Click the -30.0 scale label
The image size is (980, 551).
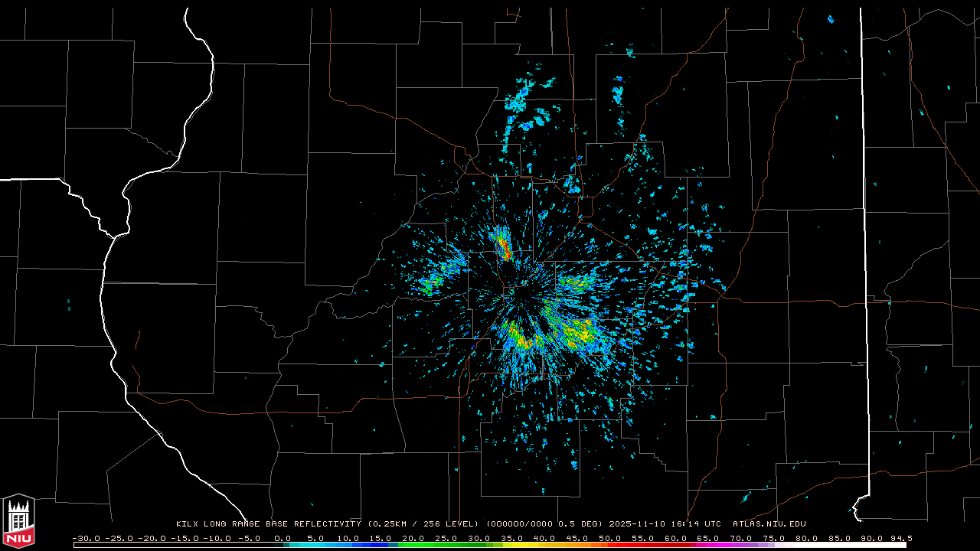86,538
